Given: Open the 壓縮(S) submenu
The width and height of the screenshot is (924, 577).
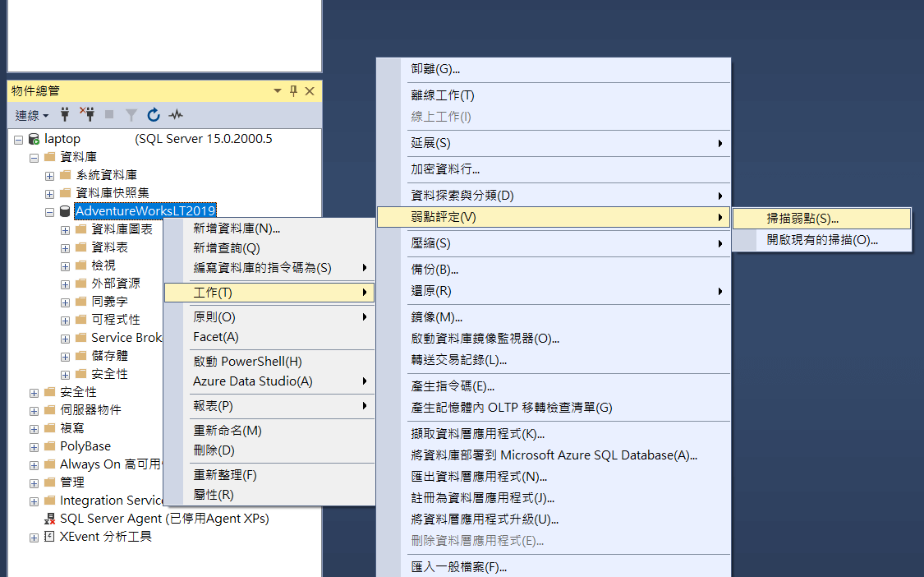Looking at the screenshot, I should click(x=430, y=243).
